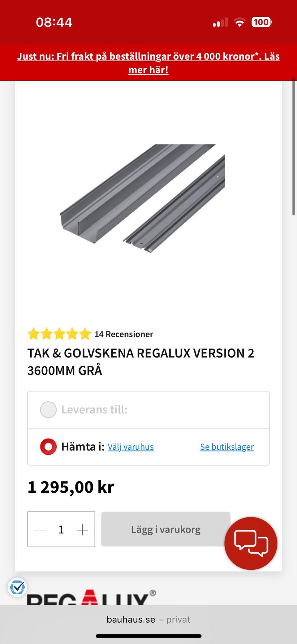297x644 pixels.
Task: Click the five-star rating icons
Action: (59, 334)
